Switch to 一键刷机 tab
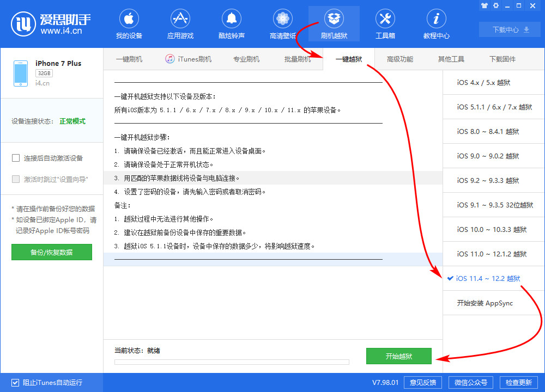Image resolution: width=545 pixels, height=392 pixels. (129, 59)
